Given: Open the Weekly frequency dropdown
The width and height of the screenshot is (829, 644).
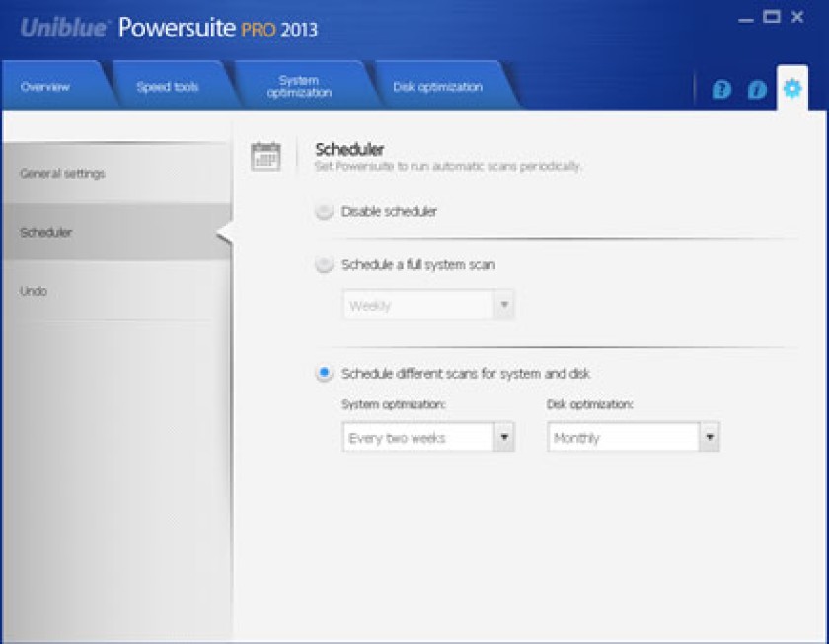Looking at the screenshot, I should coord(428,305).
